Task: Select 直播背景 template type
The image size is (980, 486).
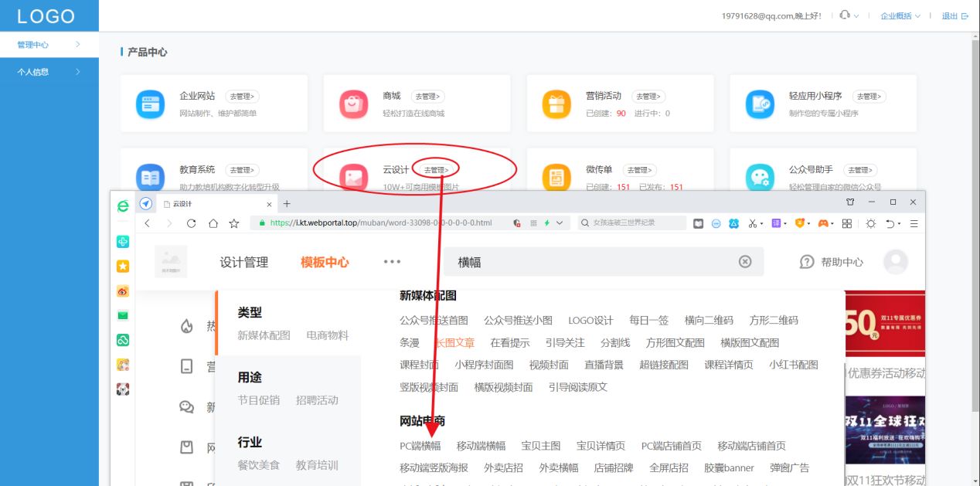Action: (x=604, y=365)
